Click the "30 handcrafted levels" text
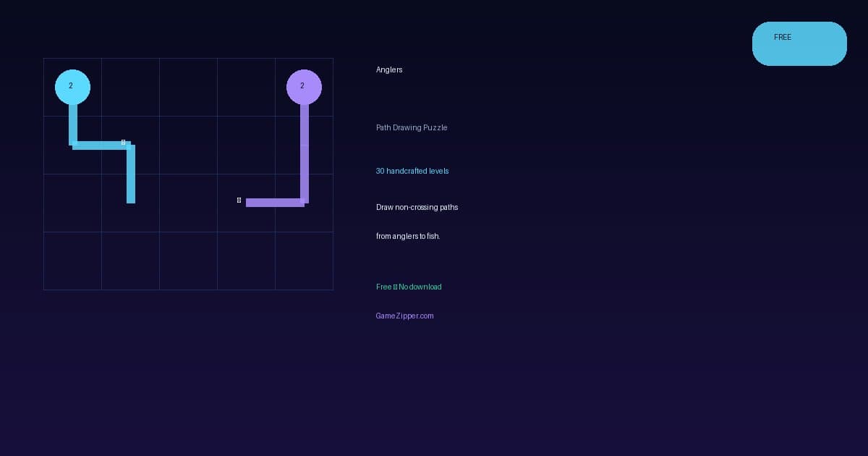Image resolution: width=868 pixels, height=456 pixels. pos(412,171)
